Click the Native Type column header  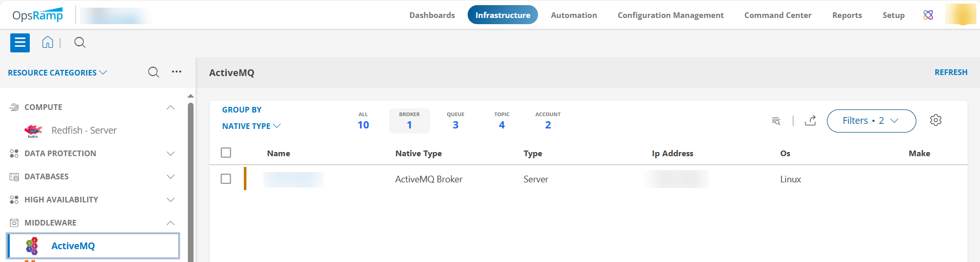coord(418,154)
